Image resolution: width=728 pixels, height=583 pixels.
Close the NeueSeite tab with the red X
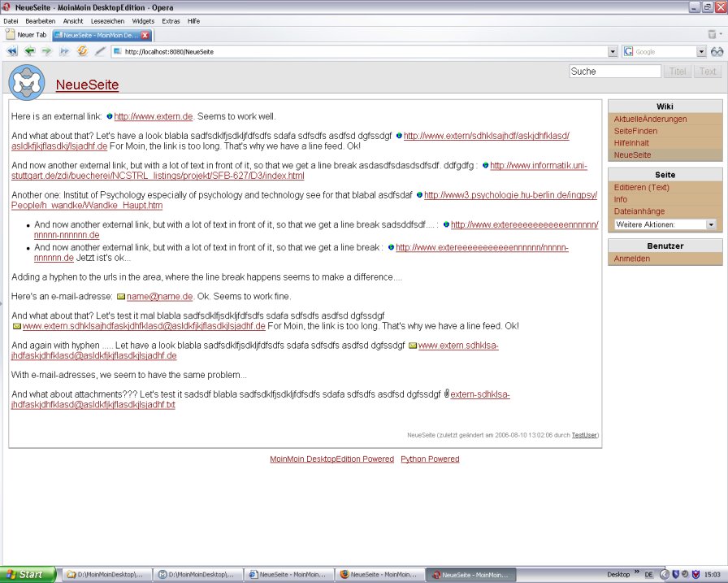click(x=145, y=35)
